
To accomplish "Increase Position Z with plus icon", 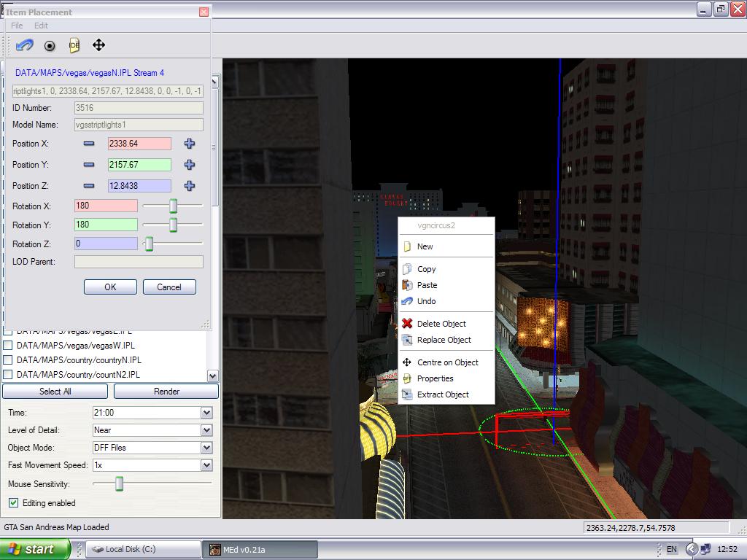I will tap(190, 186).
